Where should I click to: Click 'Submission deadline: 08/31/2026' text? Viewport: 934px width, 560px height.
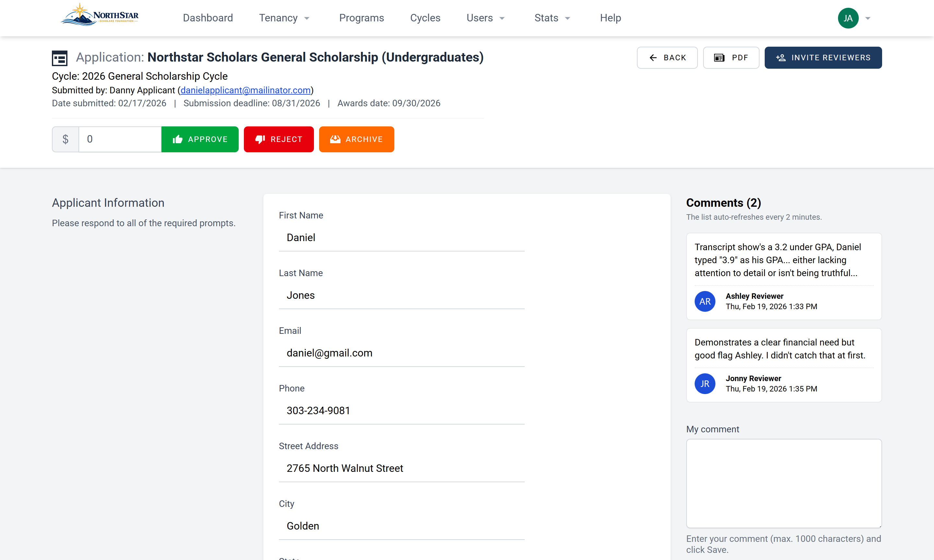pyautogui.click(x=252, y=103)
